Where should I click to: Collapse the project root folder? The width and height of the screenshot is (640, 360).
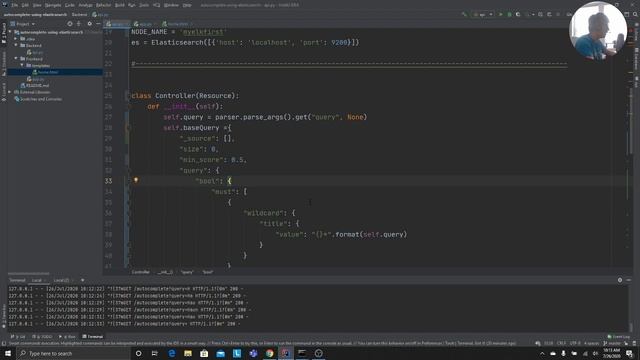click(10, 32)
